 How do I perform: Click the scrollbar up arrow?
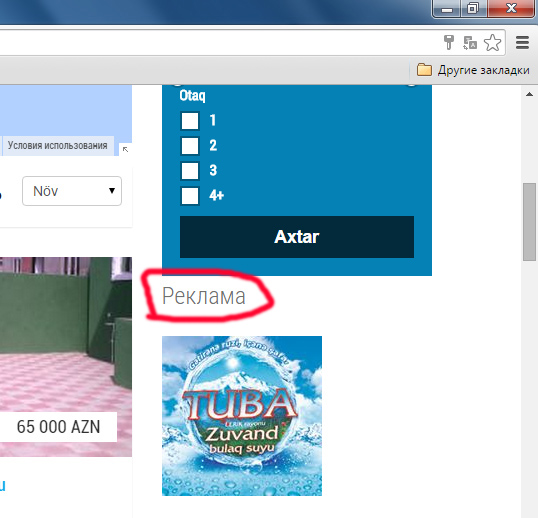point(529,94)
